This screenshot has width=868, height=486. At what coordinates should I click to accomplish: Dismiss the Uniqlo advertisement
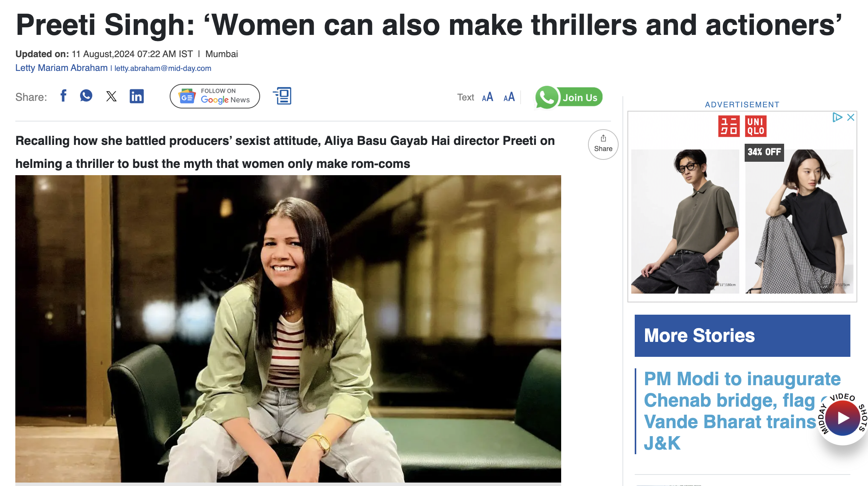tap(851, 117)
